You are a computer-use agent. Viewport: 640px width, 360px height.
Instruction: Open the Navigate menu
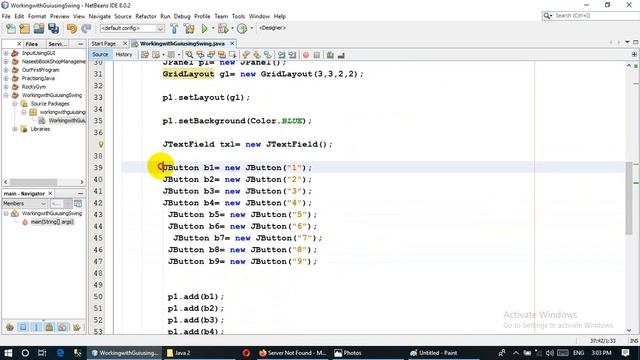tap(100, 16)
